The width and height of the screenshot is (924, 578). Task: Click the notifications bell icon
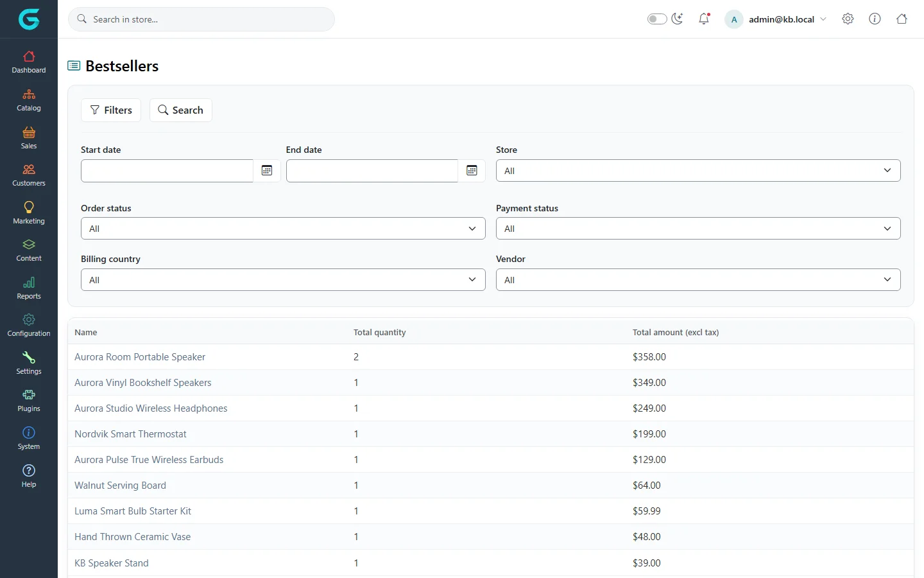(x=704, y=19)
